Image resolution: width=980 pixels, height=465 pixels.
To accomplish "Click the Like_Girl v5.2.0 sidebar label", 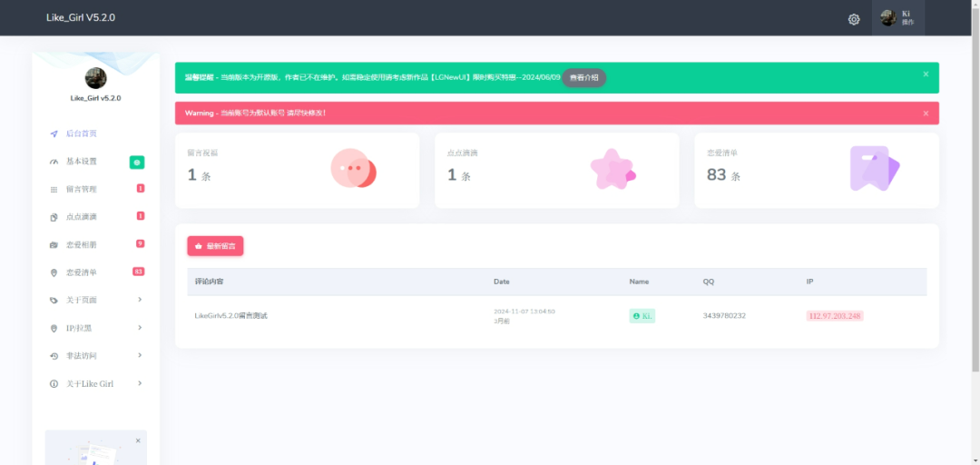I will pyautogui.click(x=95, y=98).
